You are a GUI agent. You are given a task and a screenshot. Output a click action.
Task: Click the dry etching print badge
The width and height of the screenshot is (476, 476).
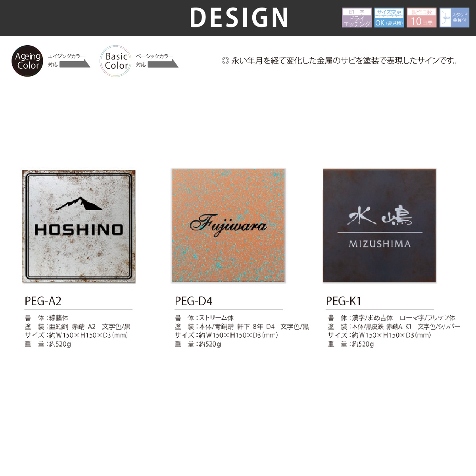[x=357, y=18]
